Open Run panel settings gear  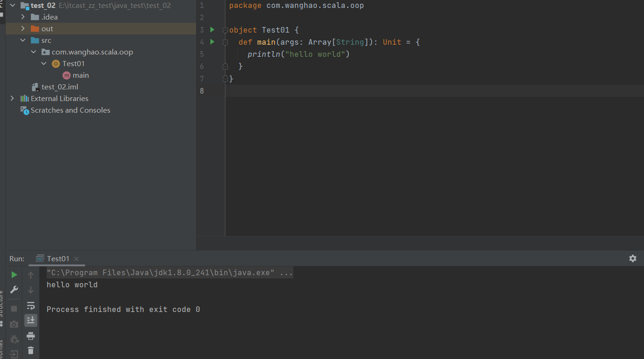[x=632, y=258]
